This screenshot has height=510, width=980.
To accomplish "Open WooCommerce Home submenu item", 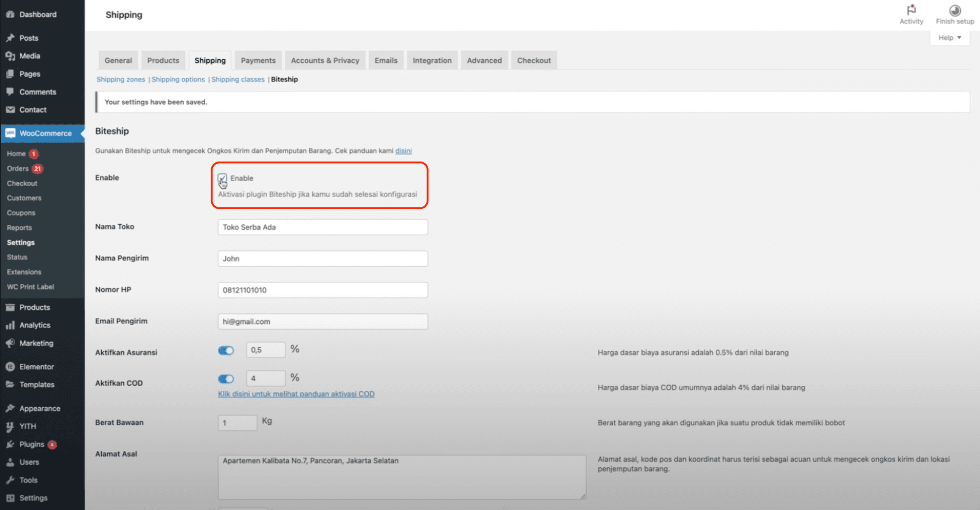I will pyautogui.click(x=16, y=153).
